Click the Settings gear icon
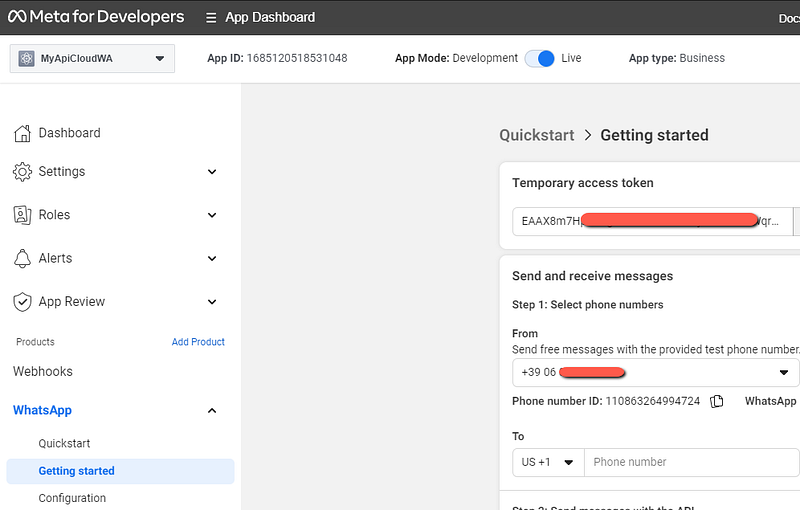Screen dimensions: 800x510 click(x=22, y=172)
